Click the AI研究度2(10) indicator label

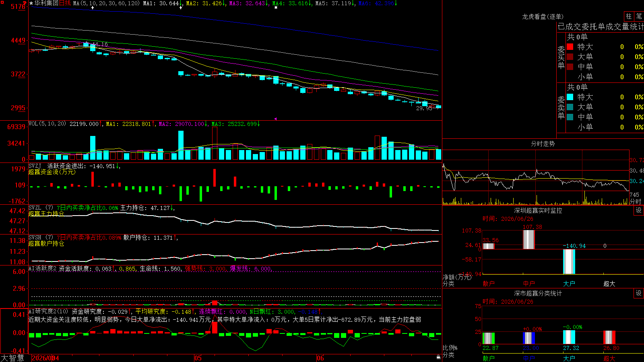point(48,311)
